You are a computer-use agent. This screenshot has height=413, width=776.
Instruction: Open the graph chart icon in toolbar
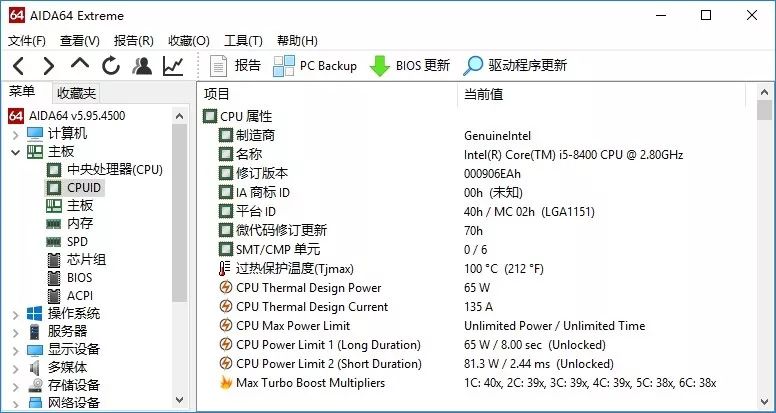pyautogui.click(x=173, y=65)
